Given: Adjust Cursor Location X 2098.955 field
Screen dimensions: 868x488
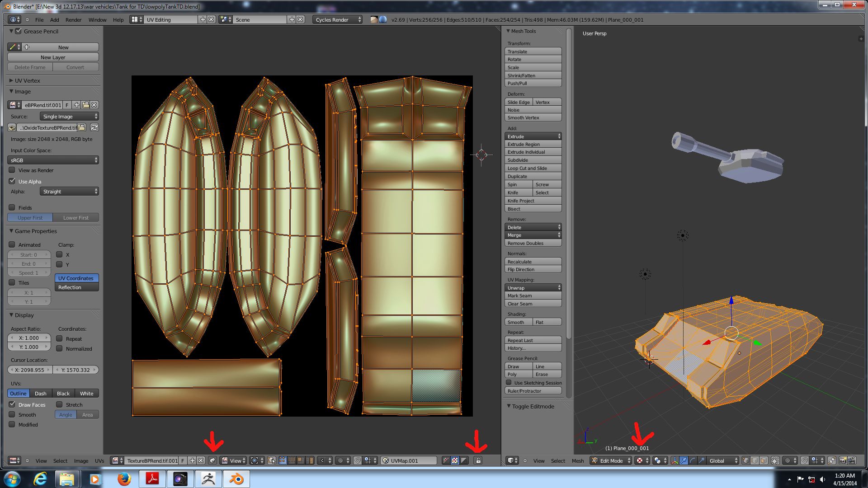Looking at the screenshot, I should tap(30, 370).
